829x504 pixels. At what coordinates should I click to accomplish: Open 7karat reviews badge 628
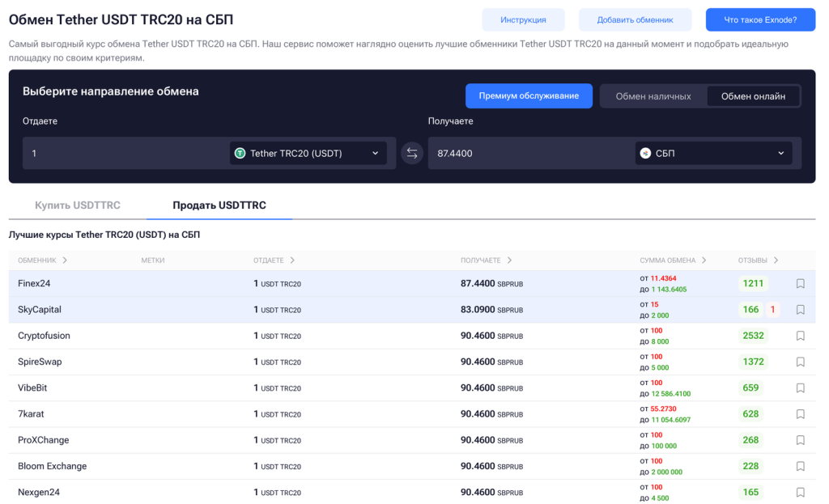coord(750,413)
